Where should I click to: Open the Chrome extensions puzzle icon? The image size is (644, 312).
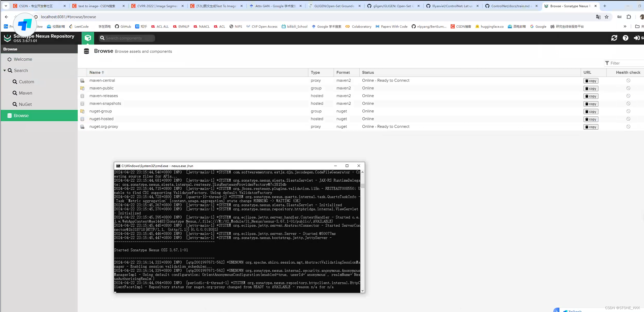(x=629, y=17)
